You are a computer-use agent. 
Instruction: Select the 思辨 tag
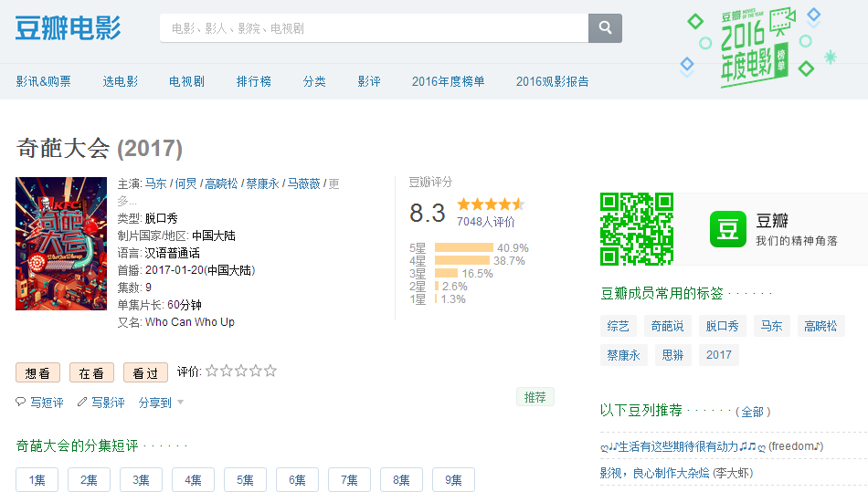click(x=673, y=355)
